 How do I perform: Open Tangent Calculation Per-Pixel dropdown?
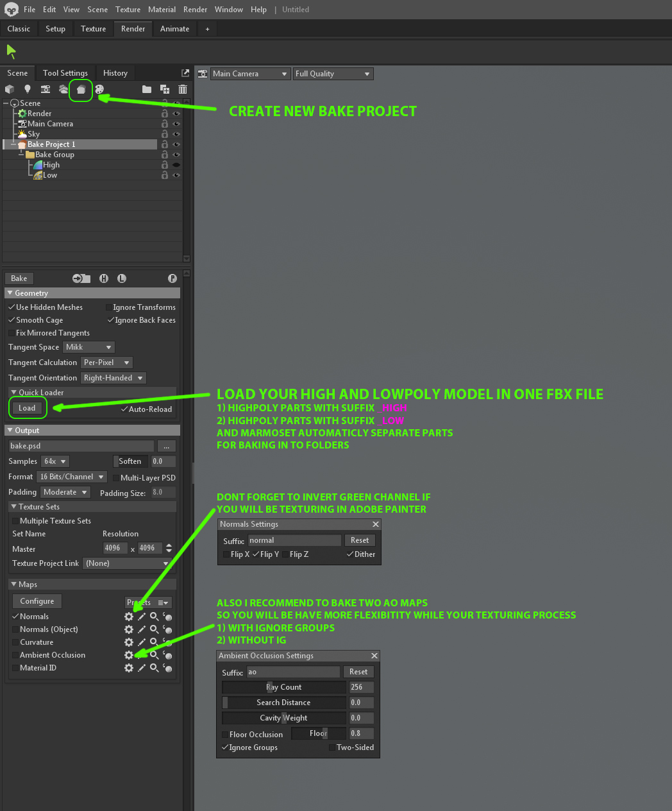[107, 363]
